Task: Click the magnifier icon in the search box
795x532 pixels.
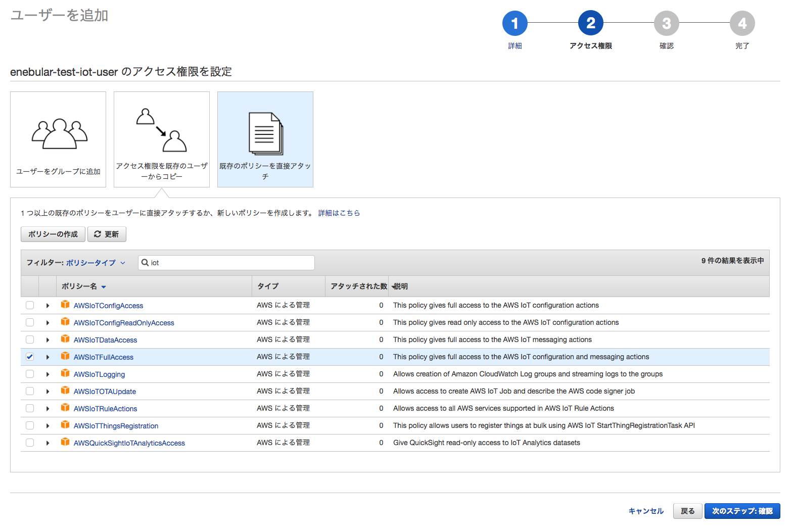Action: (x=145, y=263)
